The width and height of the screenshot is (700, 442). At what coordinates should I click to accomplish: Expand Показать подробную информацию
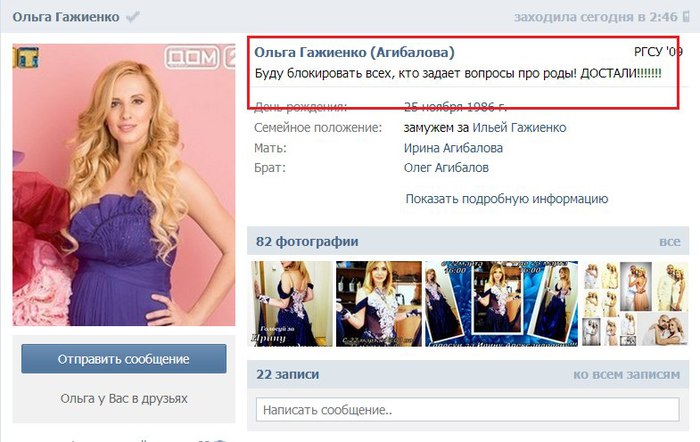tap(507, 199)
